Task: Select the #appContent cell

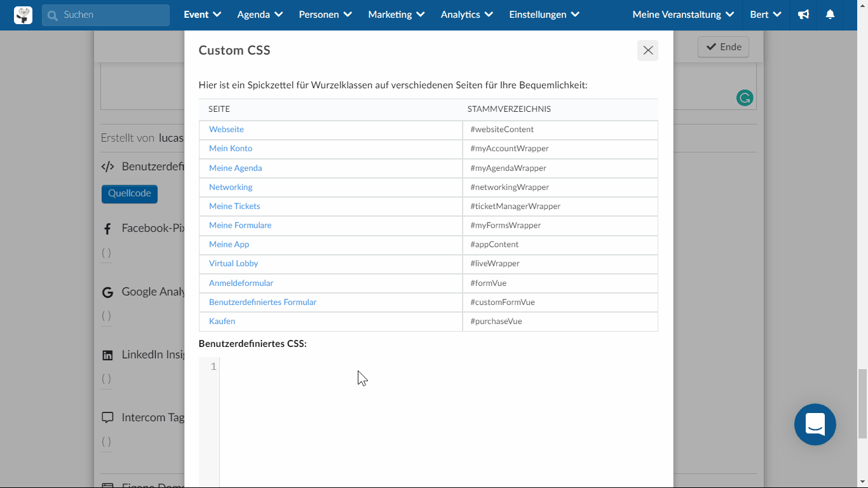Action: [560, 245]
